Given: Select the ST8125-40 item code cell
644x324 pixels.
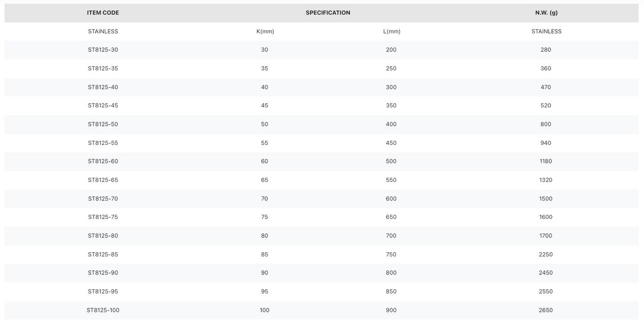Looking at the screenshot, I should (103, 87).
